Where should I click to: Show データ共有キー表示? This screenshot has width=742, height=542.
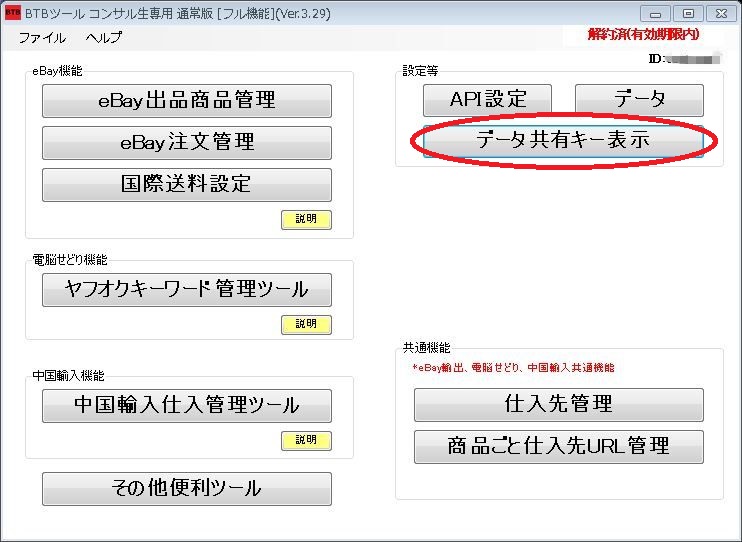[563, 141]
